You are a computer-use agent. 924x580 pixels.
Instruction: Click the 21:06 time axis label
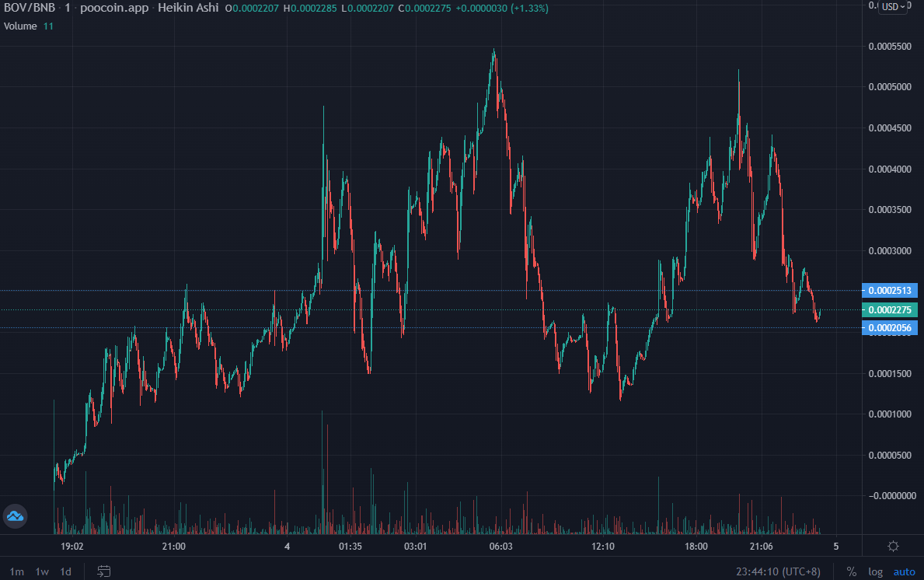coord(762,547)
